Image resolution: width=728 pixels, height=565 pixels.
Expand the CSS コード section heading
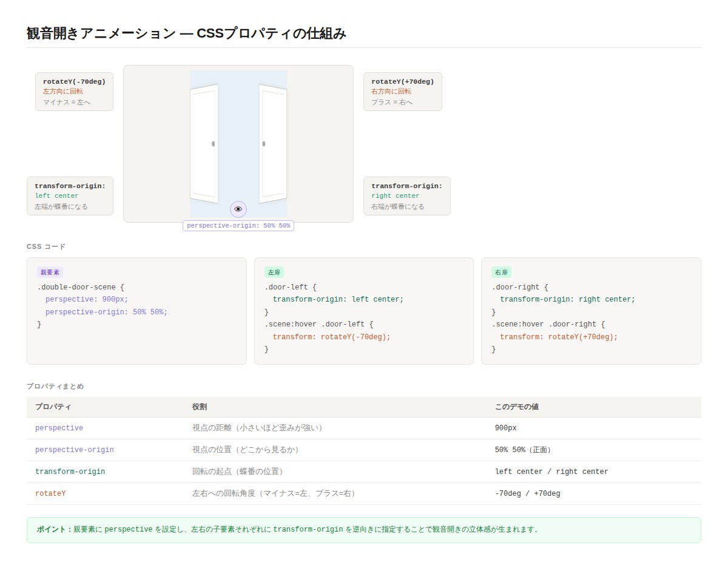[x=45, y=246]
